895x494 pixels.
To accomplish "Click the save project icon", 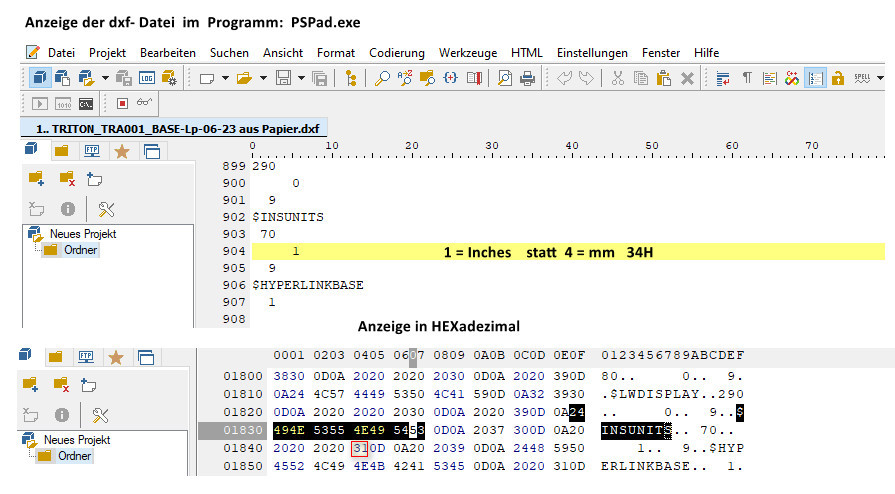I will click(x=123, y=78).
